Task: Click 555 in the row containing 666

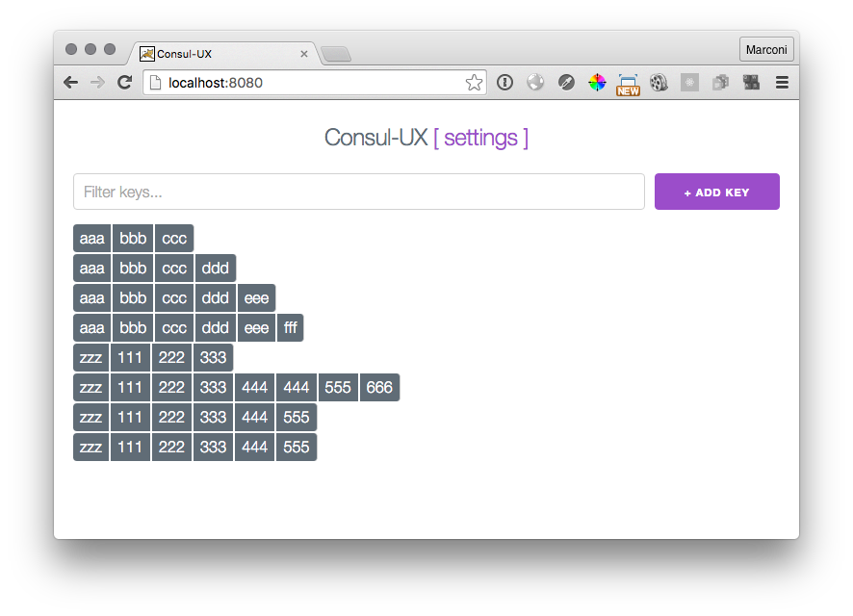Action: tap(338, 387)
